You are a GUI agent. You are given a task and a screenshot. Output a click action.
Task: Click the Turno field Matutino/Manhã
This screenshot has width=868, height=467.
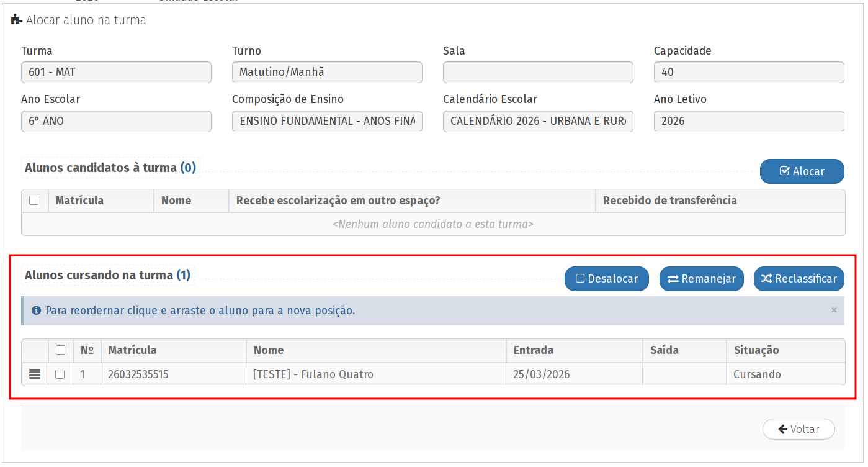click(327, 72)
